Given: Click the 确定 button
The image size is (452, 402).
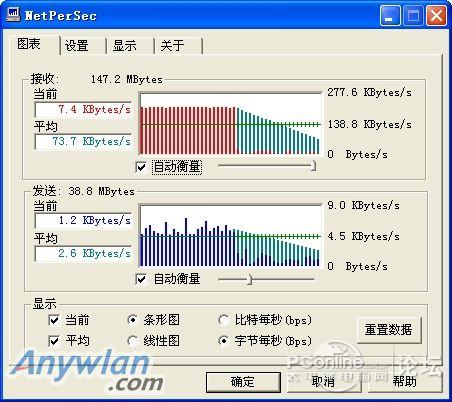Looking at the screenshot, I should [243, 382].
